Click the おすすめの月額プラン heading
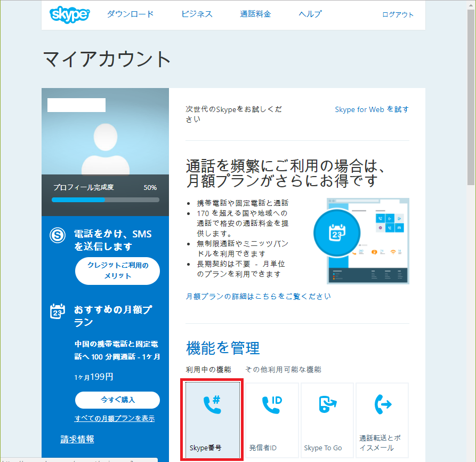 113,316
